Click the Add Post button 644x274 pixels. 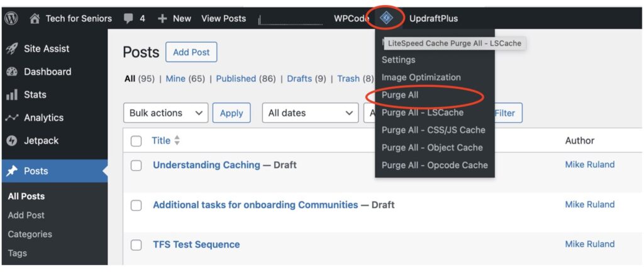[x=191, y=52]
